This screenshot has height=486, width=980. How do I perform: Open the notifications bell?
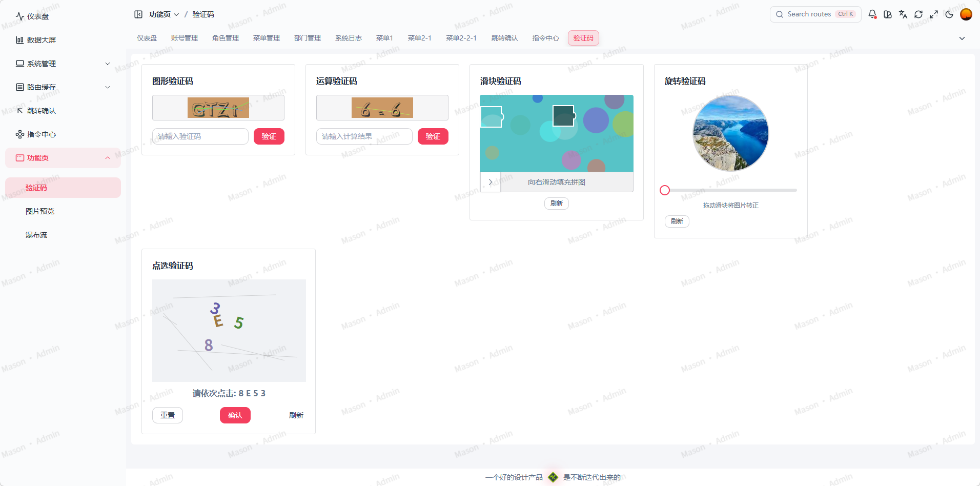[872, 14]
